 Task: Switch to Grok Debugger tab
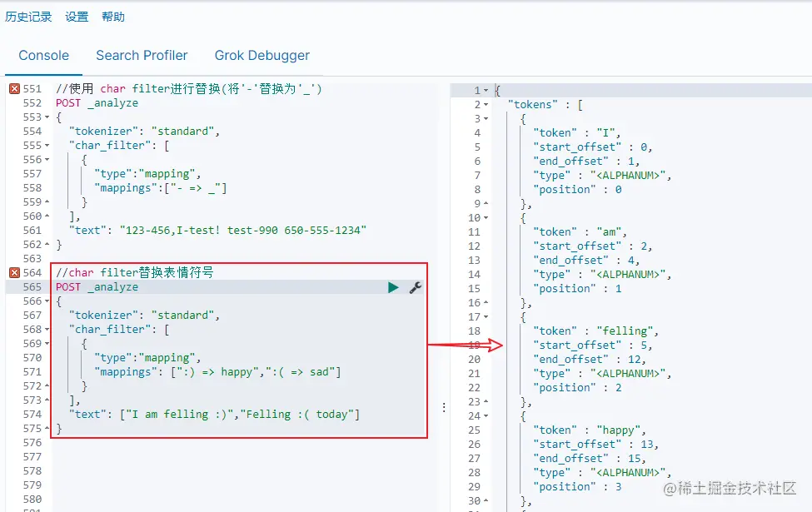[x=262, y=56]
